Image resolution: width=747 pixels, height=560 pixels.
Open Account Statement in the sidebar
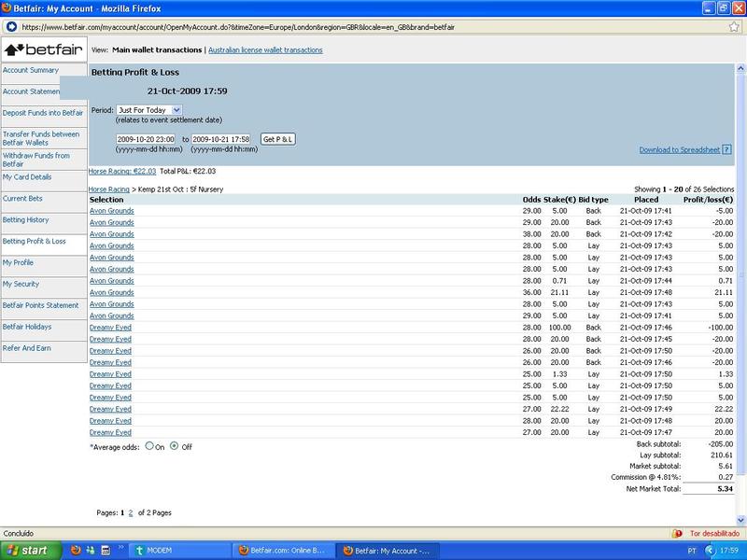pos(32,91)
